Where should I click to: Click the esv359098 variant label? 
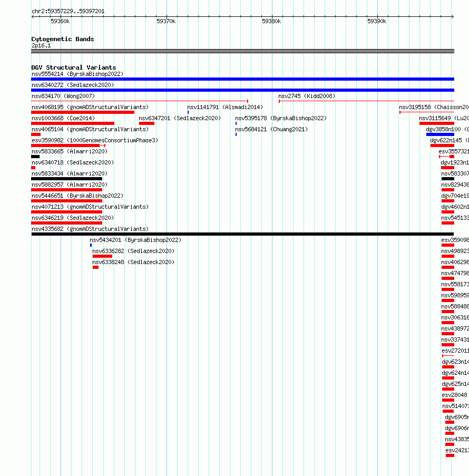pos(455,240)
